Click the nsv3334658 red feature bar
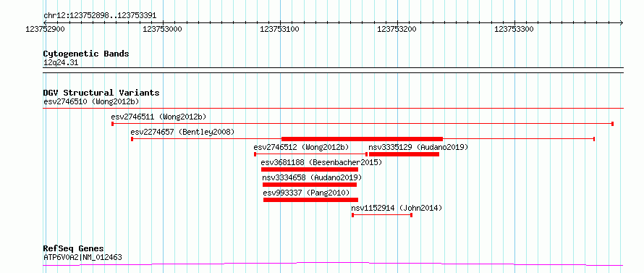Screen dimensions: 644x273 [x=310, y=185]
